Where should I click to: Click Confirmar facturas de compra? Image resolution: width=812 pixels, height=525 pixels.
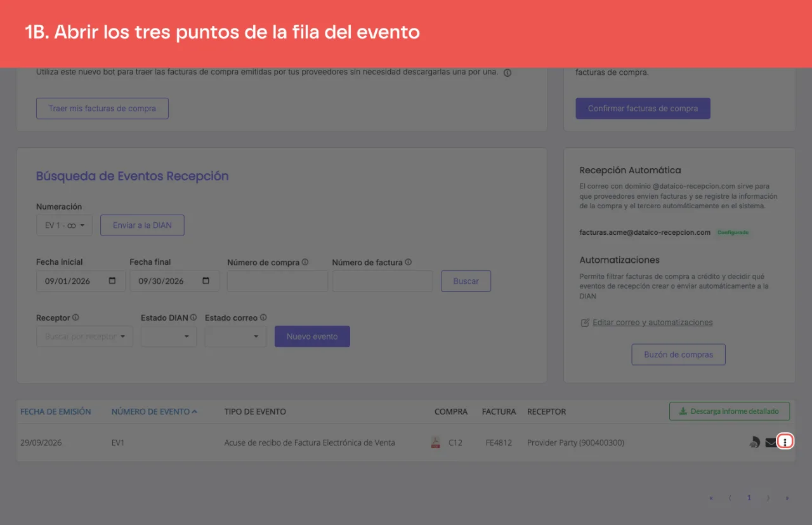(643, 109)
